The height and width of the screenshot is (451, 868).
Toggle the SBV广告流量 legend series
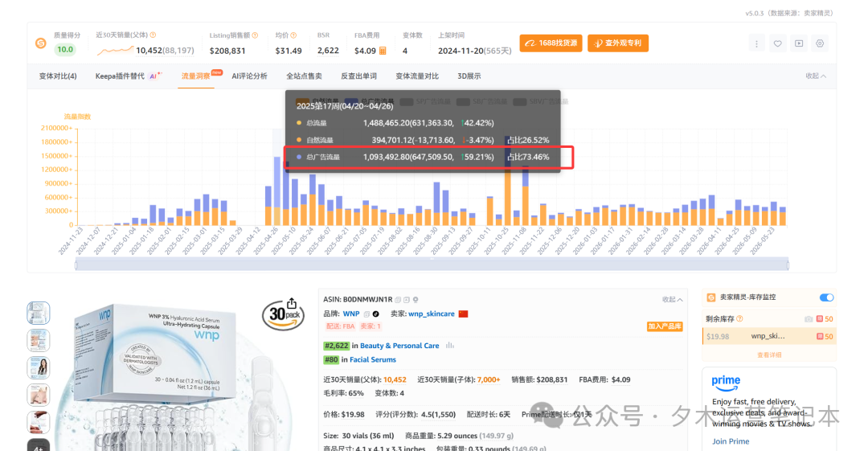click(x=541, y=101)
